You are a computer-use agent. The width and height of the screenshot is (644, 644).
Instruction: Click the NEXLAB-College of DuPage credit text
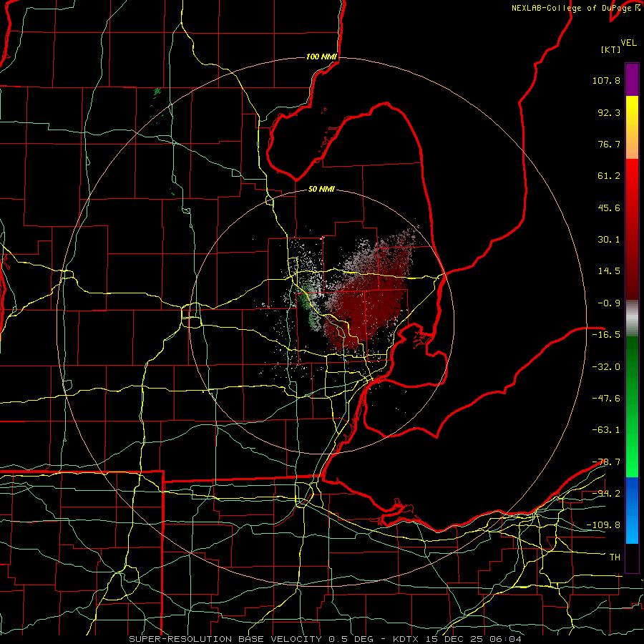576,8
